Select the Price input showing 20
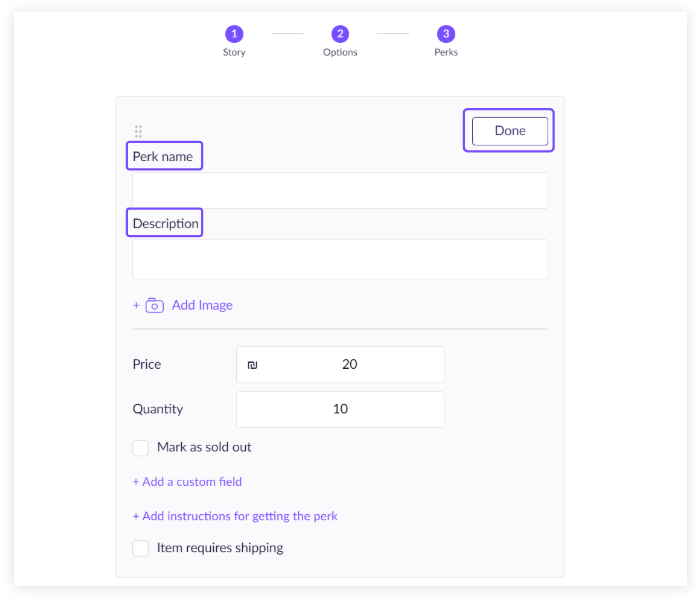The height and width of the screenshot is (599, 697). coord(350,365)
